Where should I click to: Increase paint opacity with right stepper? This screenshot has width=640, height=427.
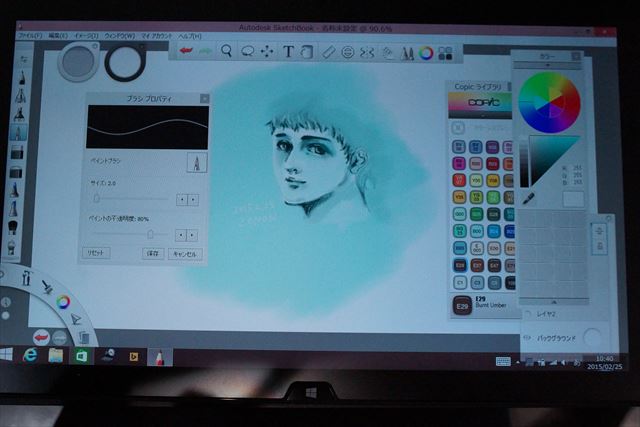pos(192,235)
